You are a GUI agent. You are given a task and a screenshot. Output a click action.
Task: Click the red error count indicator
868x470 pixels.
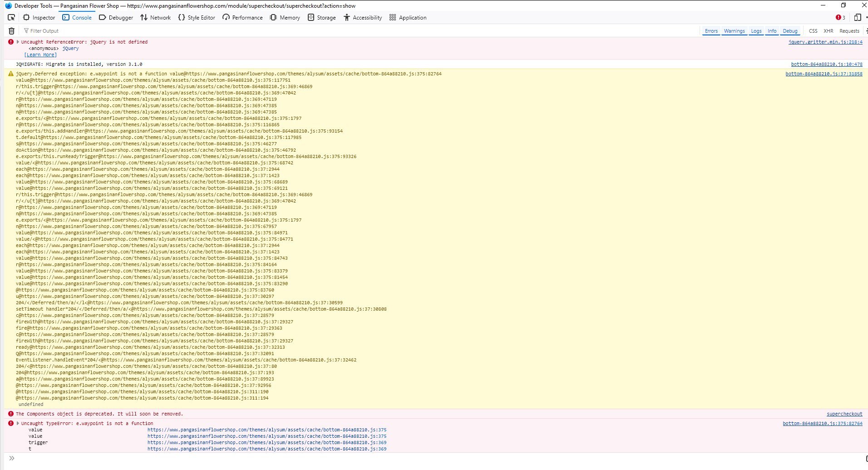840,17
